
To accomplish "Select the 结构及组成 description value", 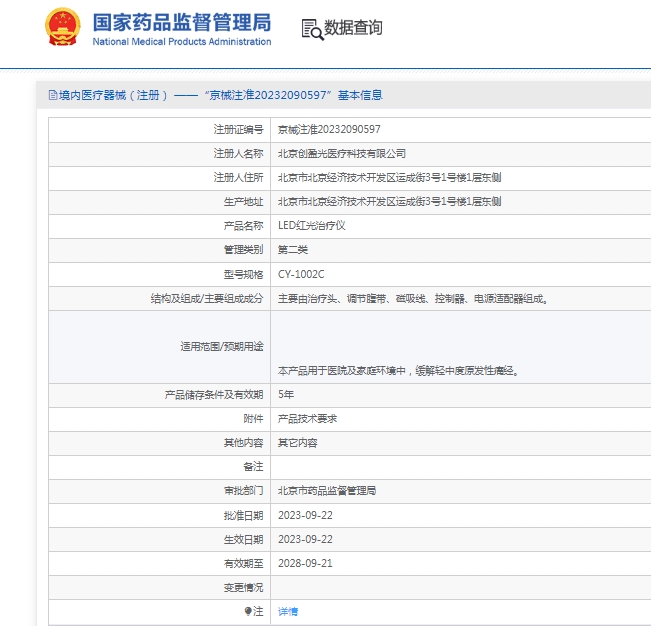I will tap(412, 298).
